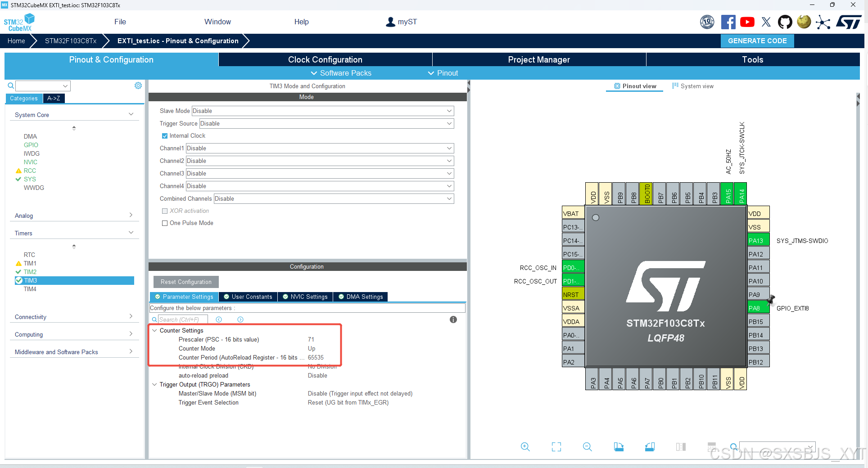Collapse the Trigger Output (TRGO) Parameters group
Screen dimensions: 868x468
coord(154,384)
